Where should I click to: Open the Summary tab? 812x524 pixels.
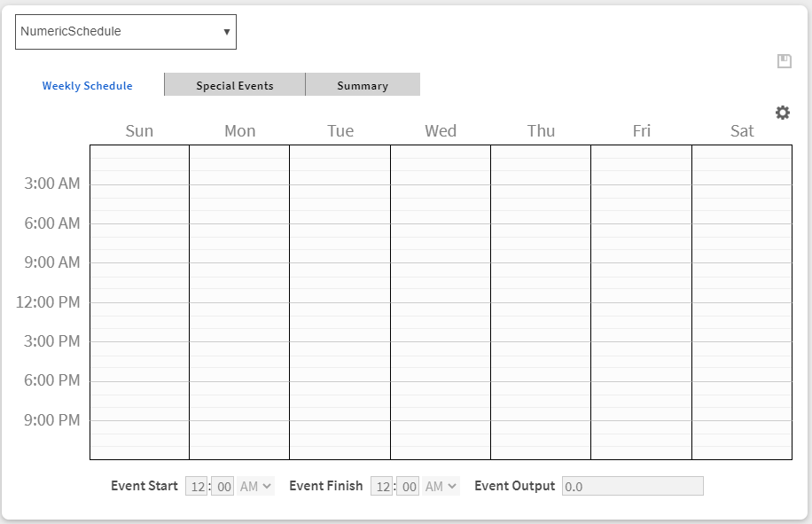363,86
